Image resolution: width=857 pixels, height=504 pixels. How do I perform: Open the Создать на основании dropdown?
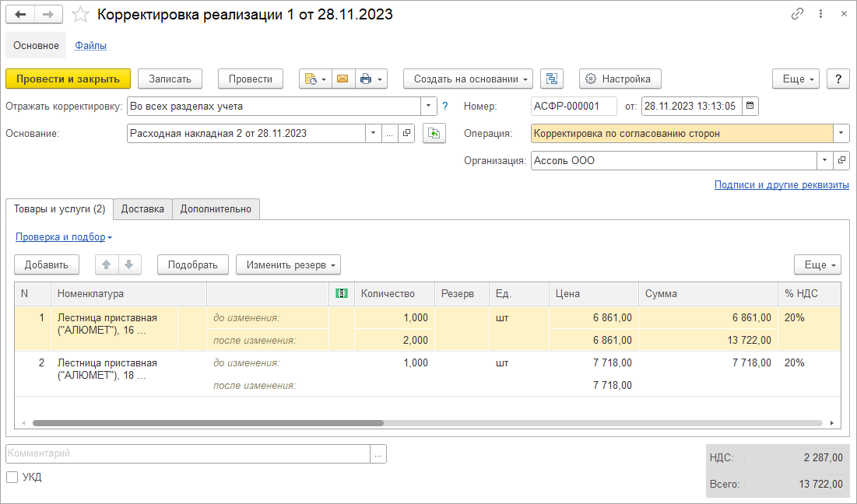point(467,79)
